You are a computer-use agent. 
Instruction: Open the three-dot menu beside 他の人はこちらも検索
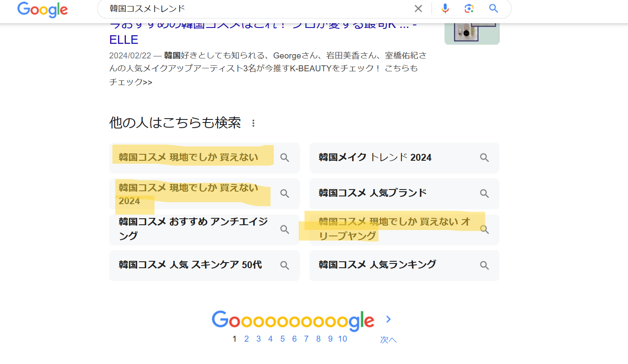point(254,123)
